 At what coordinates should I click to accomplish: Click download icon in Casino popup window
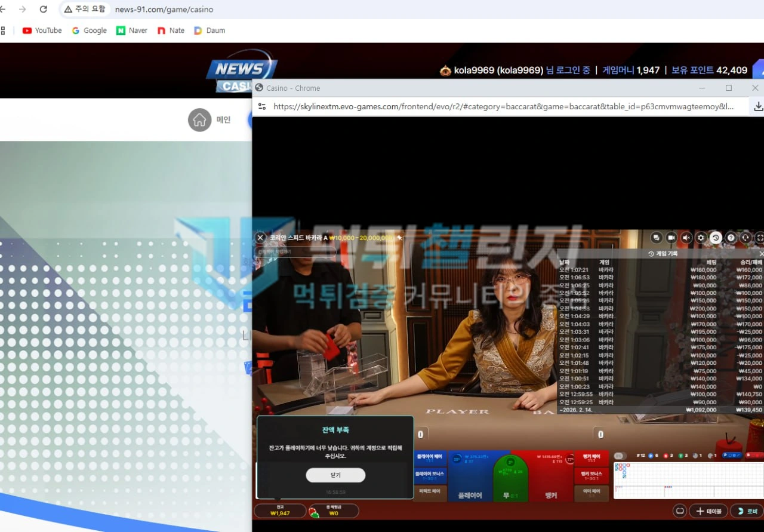(x=758, y=106)
